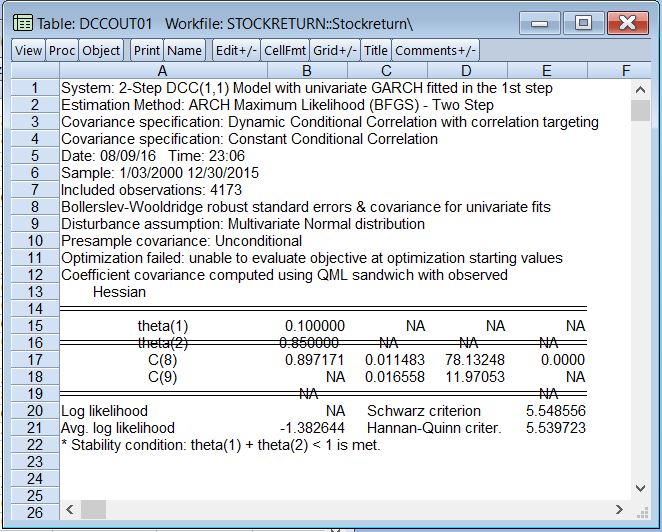
Task: Open the CellFmt options
Action: click(x=284, y=50)
